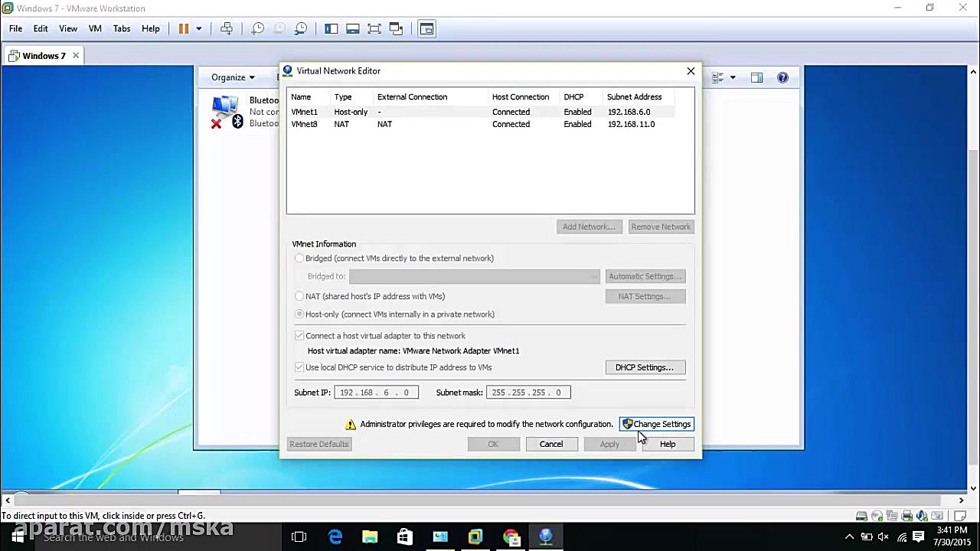Click the printer device status icon

(x=907, y=516)
